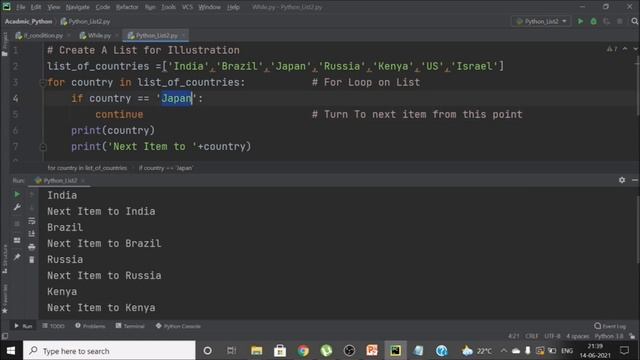
Task: Open Search Everywhere magnifier icon
Action: coord(634,21)
